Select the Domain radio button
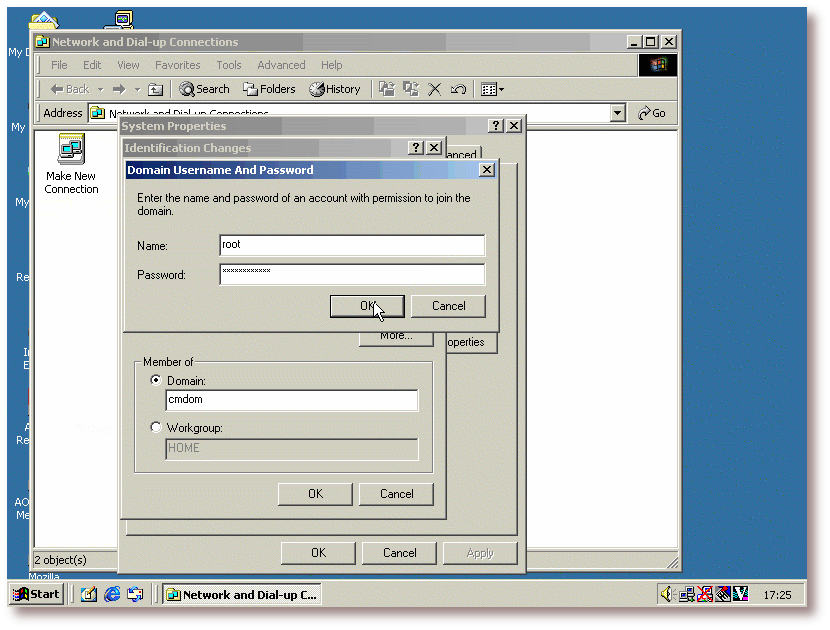Image resolution: width=830 pixels, height=630 pixels. 155,381
